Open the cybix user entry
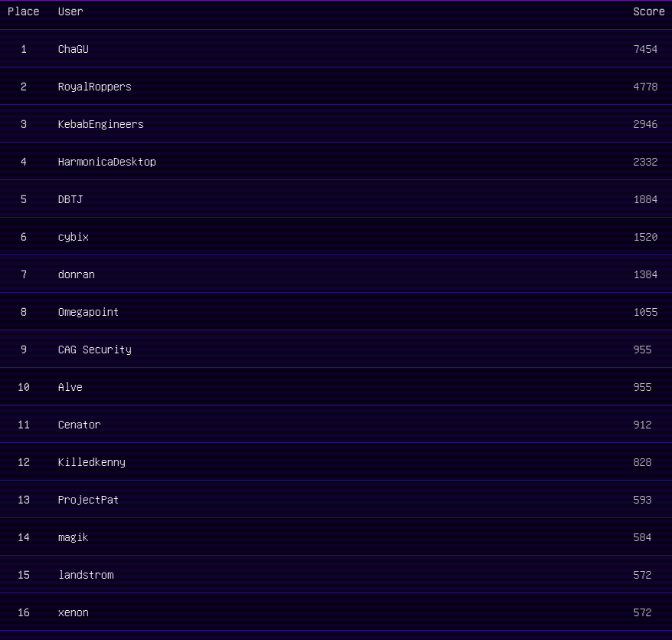Viewport: 672px width, 640px height. [x=74, y=237]
